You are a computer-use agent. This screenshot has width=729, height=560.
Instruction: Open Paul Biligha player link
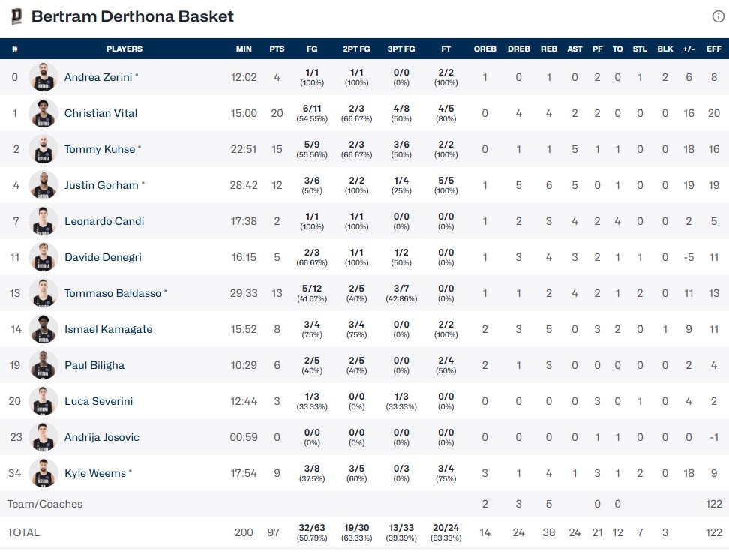point(94,365)
